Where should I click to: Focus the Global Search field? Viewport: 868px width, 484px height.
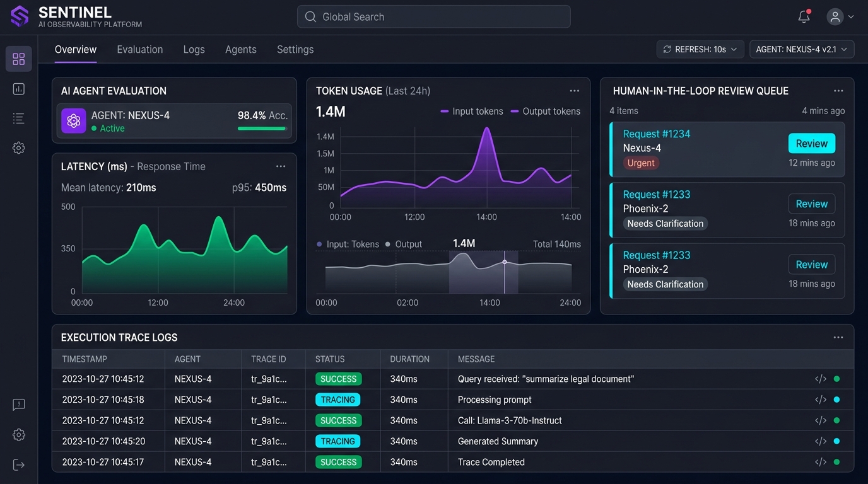click(x=434, y=17)
